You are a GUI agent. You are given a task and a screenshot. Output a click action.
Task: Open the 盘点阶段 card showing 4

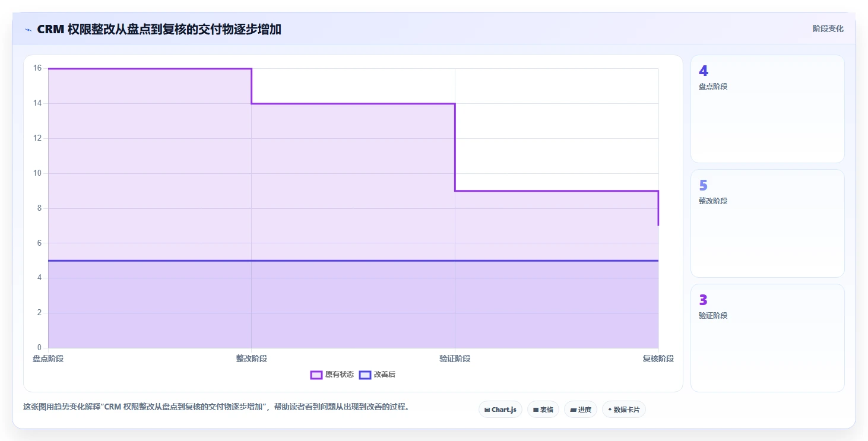point(768,109)
